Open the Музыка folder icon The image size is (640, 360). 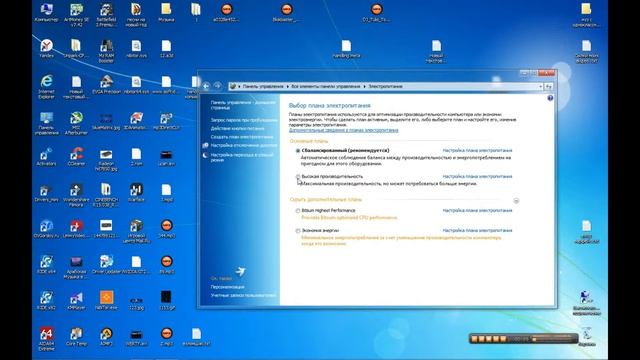166,12
